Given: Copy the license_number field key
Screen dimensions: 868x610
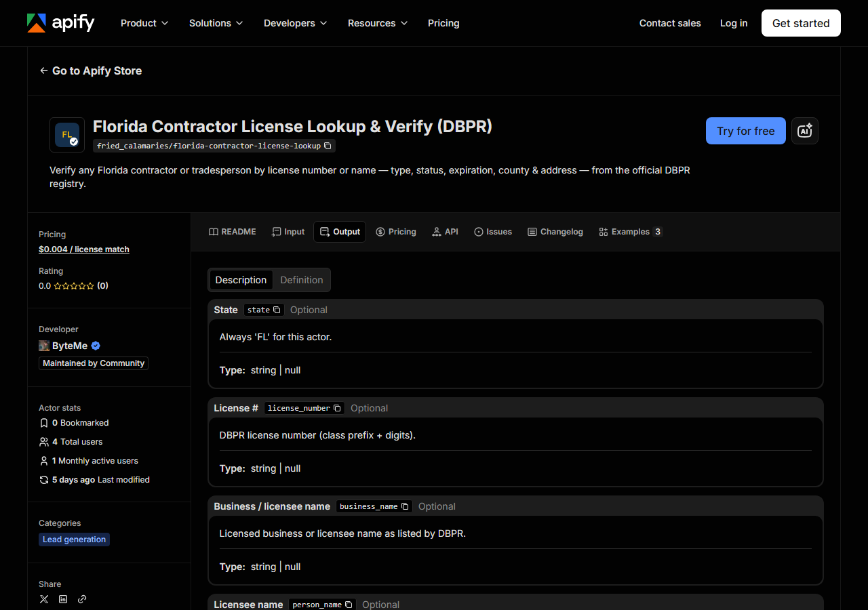Looking at the screenshot, I should click(x=337, y=408).
